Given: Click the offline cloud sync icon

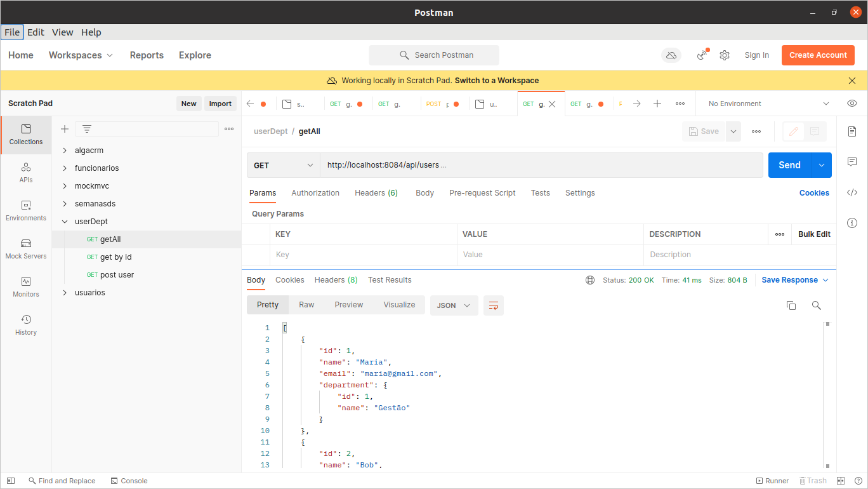Looking at the screenshot, I should [x=671, y=55].
